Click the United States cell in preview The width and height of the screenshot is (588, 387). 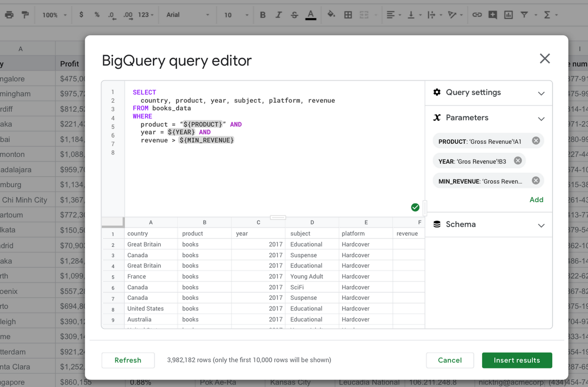[151, 308]
